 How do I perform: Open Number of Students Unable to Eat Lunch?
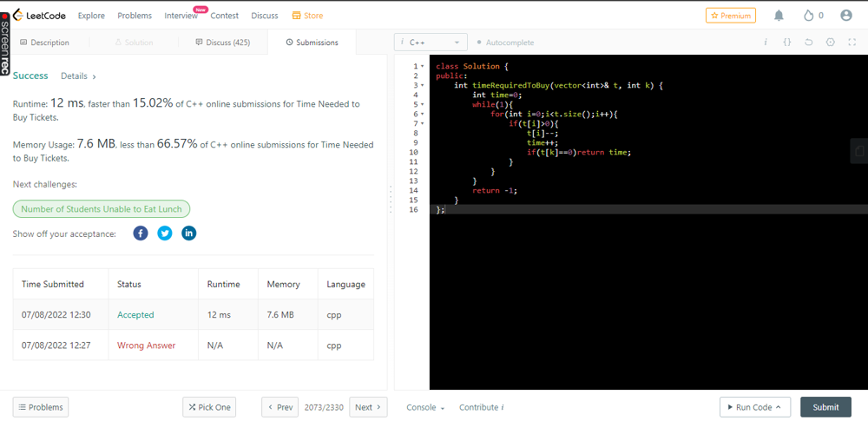click(x=102, y=209)
